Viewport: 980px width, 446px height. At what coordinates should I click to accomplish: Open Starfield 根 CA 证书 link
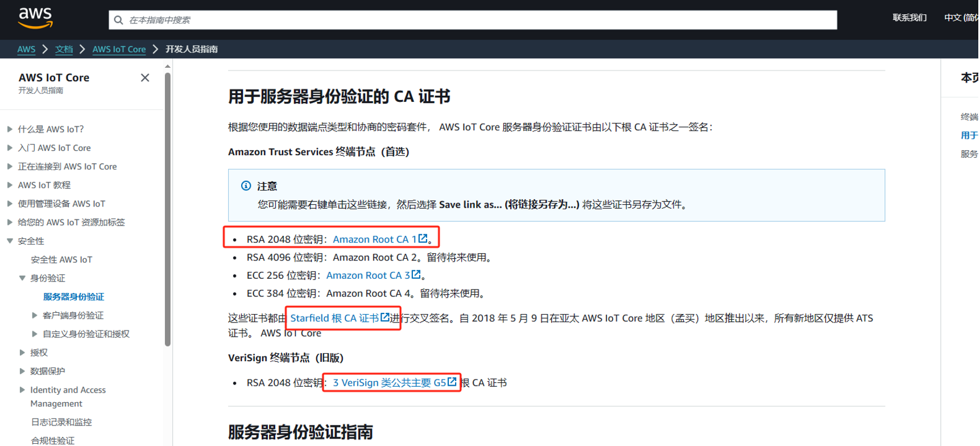pos(334,318)
